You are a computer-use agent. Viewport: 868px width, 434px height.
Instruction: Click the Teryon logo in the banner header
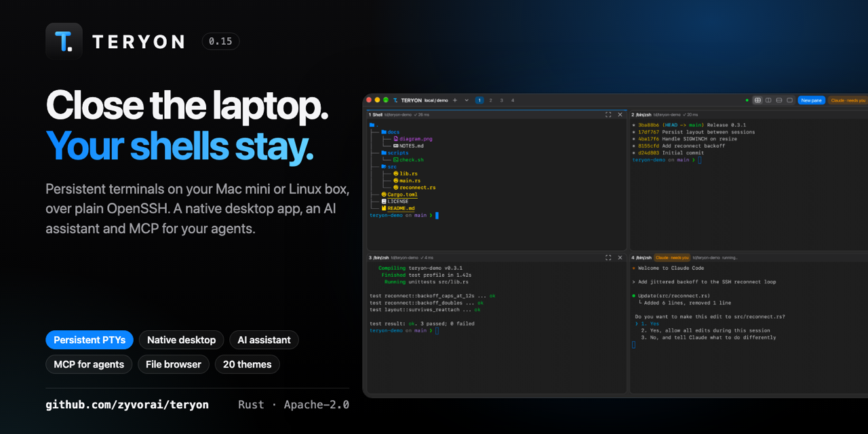[x=64, y=41]
